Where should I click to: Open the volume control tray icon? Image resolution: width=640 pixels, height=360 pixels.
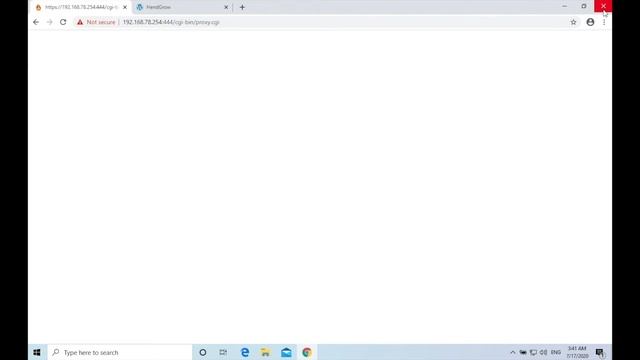tap(543, 352)
